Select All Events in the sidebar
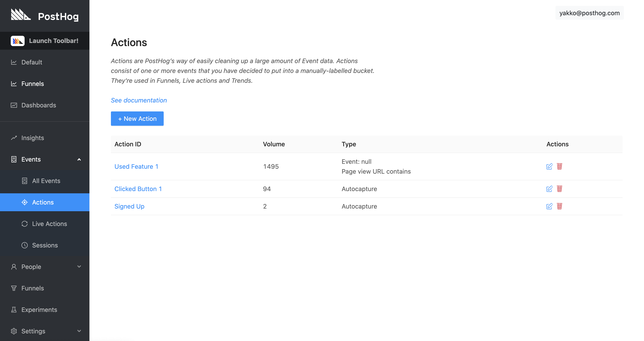 (x=46, y=181)
